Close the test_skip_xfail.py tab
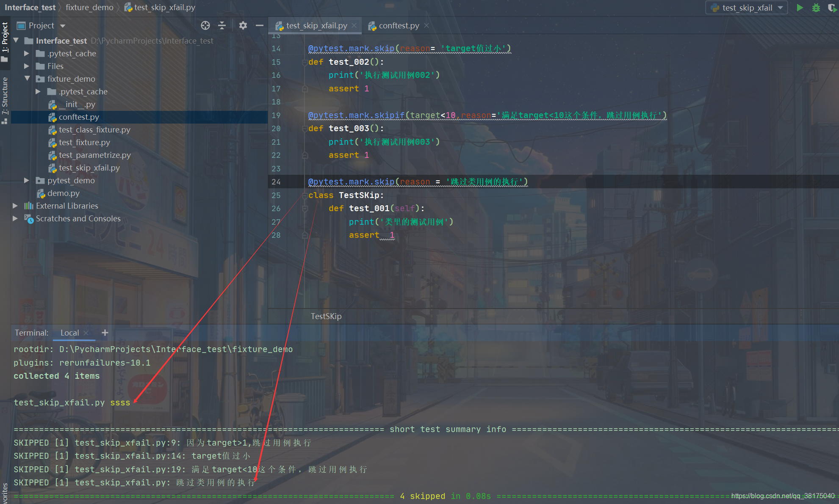Viewport: 839px width, 504px height. [x=354, y=25]
